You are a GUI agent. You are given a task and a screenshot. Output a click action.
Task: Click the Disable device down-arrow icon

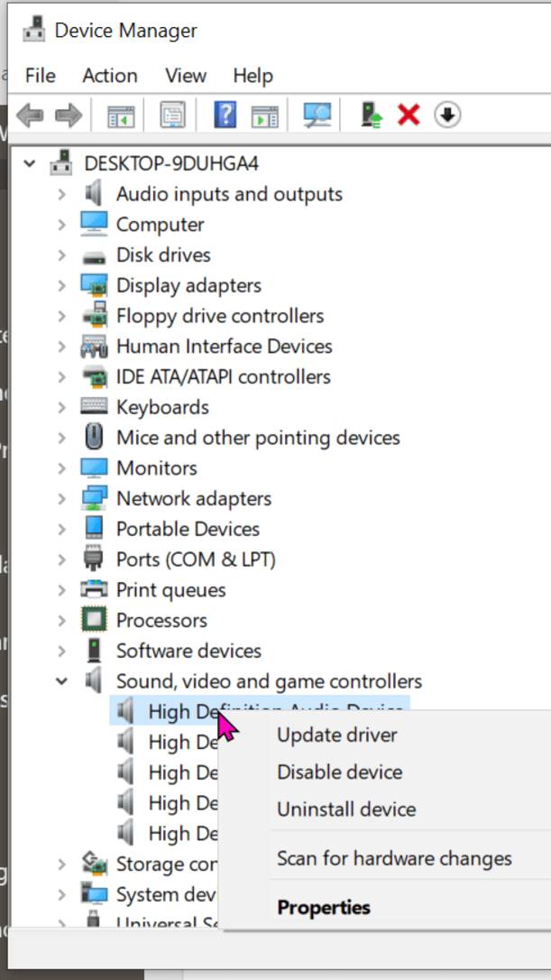447,116
